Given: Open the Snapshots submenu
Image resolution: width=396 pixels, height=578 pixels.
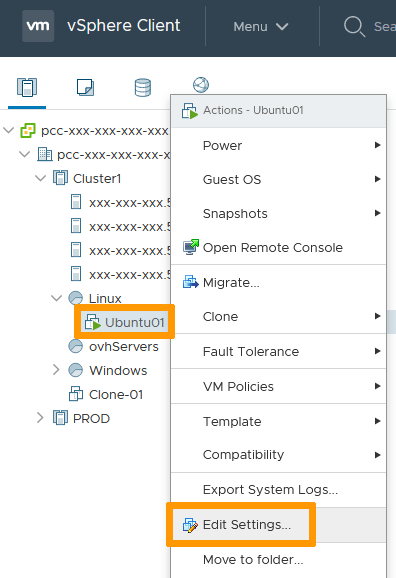Looking at the screenshot, I should [x=278, y=213].
